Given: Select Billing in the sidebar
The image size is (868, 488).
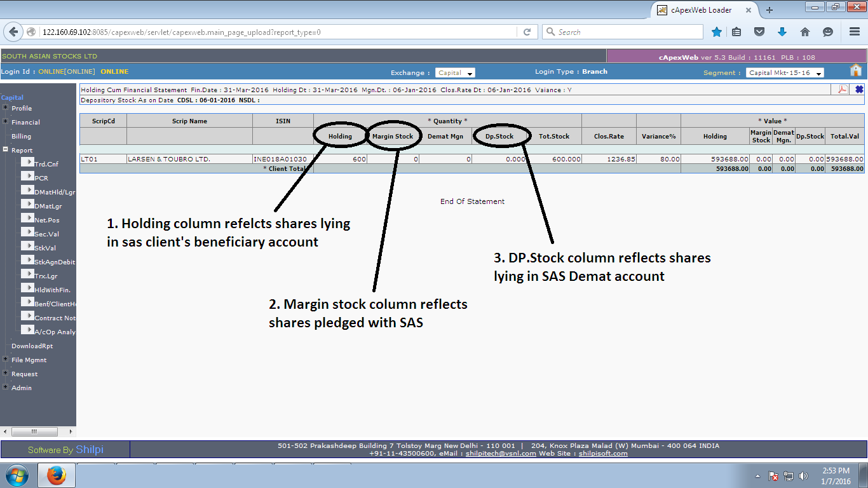Looking at the screenshot, I should click(x=21, y=136).
